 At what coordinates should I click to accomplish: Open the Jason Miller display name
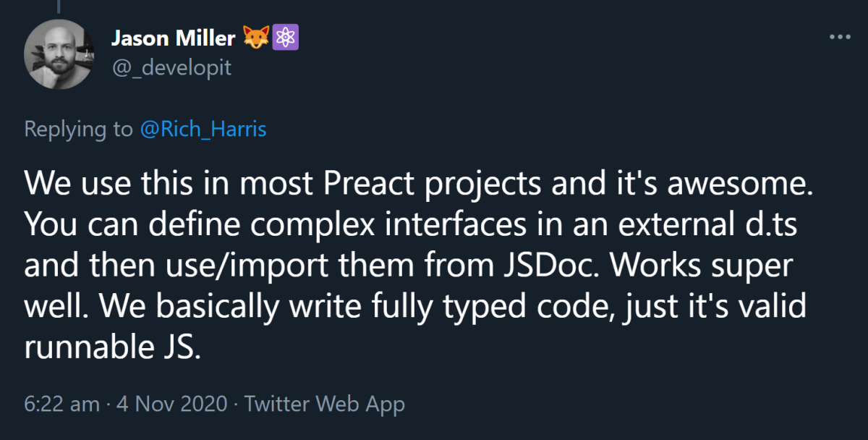pyautogui.click(x=173, y=38)
